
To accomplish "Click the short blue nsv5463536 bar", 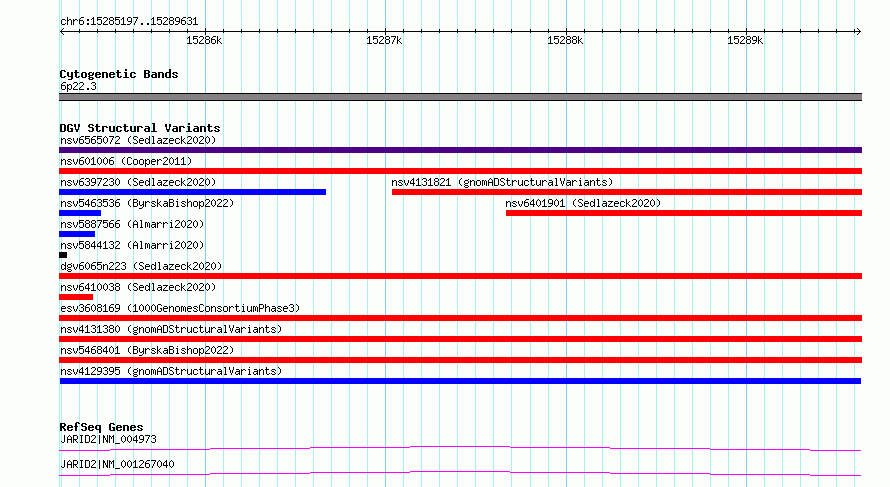I will coord(80,213).
